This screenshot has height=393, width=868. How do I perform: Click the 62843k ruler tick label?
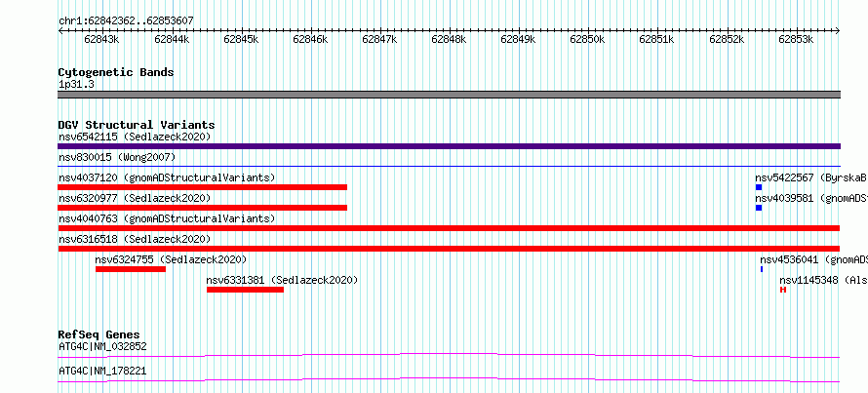[x=101, y=39]
